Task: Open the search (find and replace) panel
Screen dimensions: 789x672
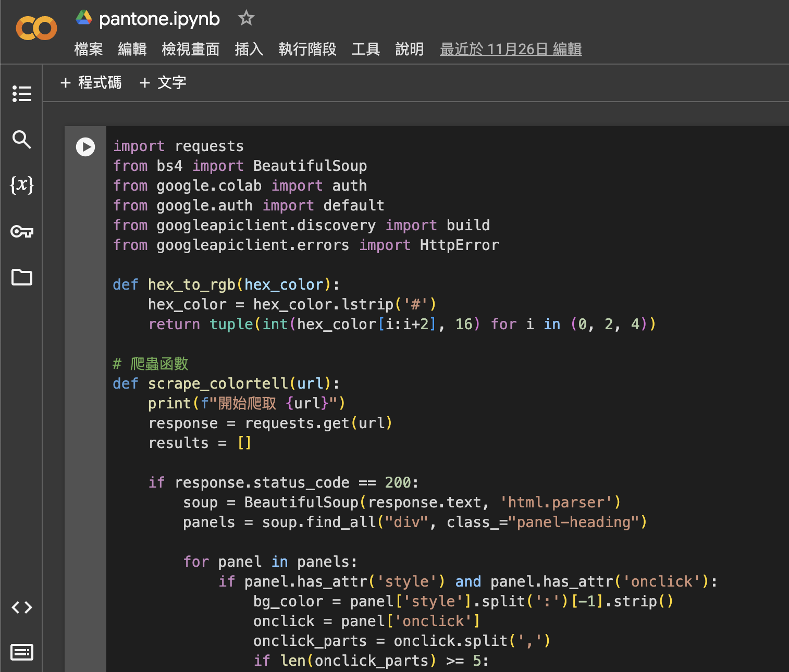Action: point(22,139)
